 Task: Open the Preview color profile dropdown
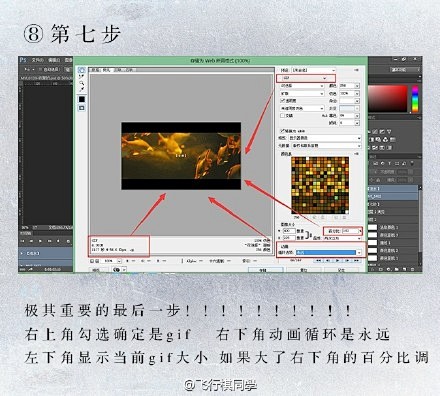(x=325, y=138)
